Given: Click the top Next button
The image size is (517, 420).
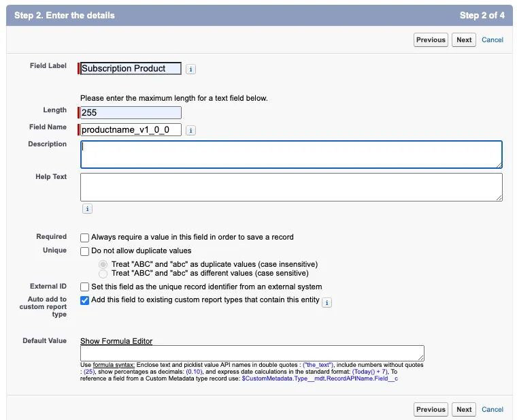Looking at the screenshot, I should pos(464,40).
